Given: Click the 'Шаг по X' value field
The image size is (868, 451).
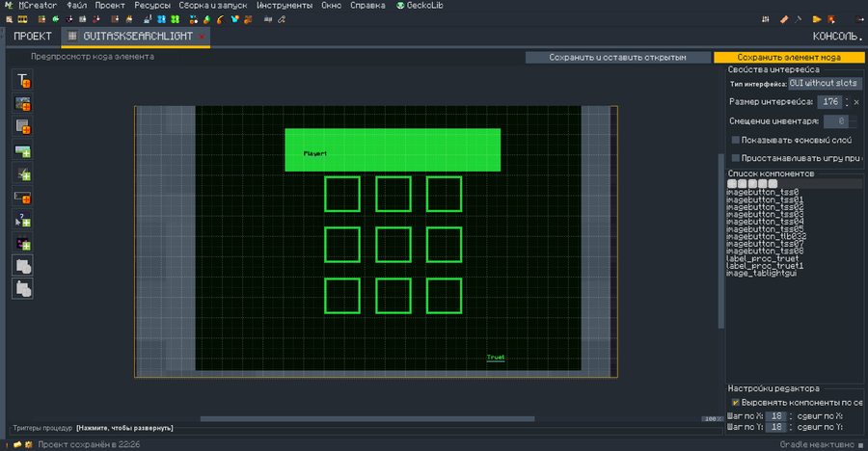Looking at the screenshot, I should coord(776,416).
